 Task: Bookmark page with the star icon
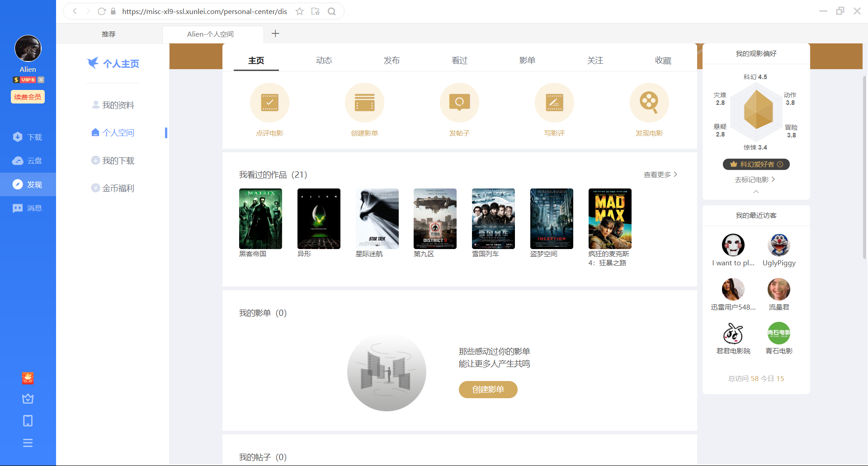tap(299, 11)
